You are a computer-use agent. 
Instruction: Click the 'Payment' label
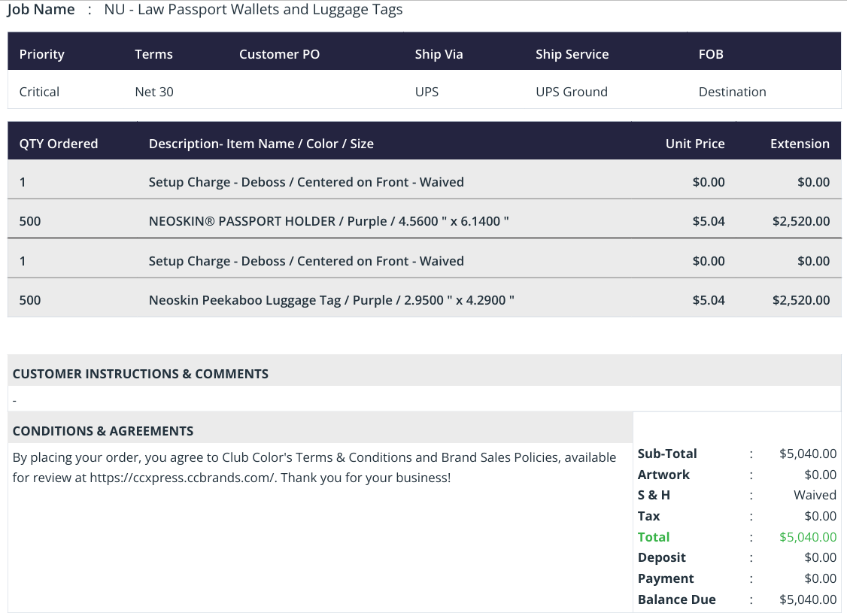click(x=666, y=579)
